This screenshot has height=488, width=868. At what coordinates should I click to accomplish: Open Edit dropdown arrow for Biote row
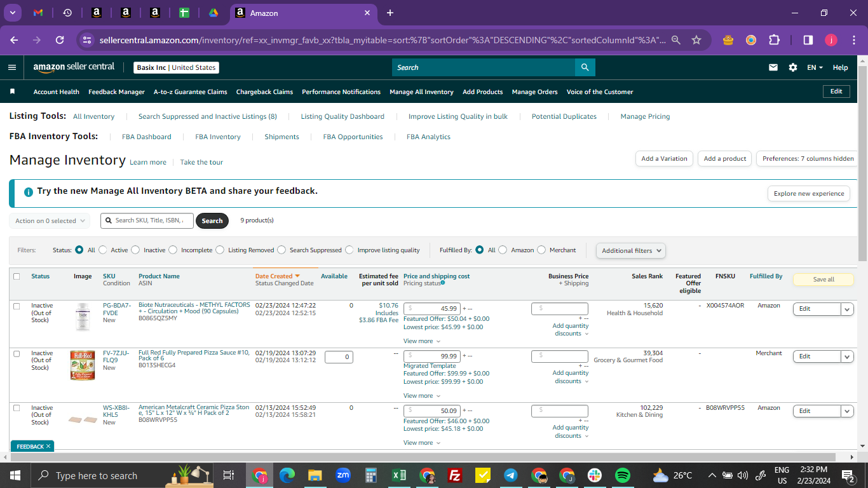[x=847, y=309]
